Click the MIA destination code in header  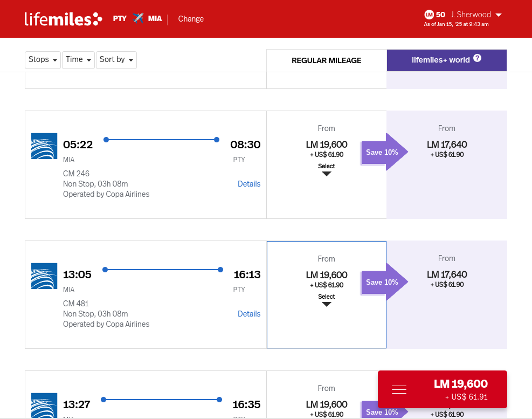[155, 19]
